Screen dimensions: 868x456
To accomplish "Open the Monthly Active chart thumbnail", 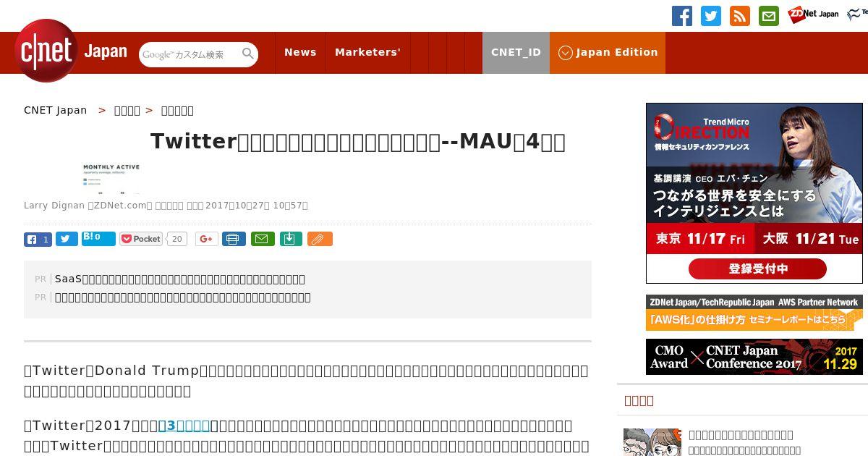I will pos(111,178).
